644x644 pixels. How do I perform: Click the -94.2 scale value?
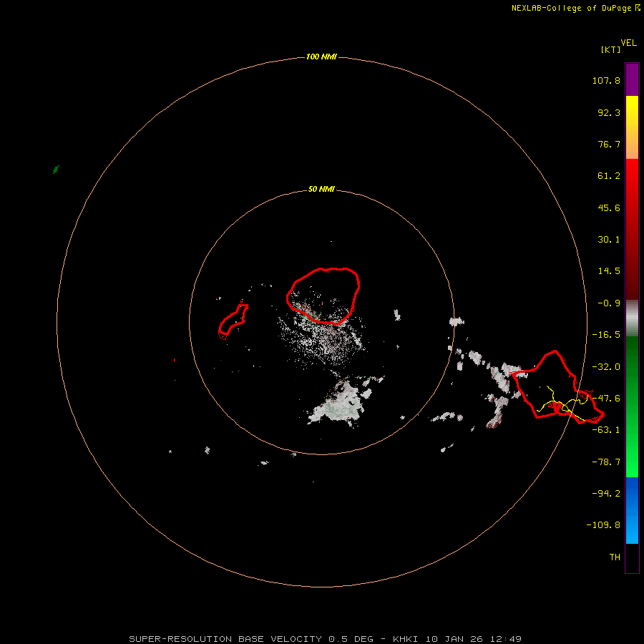click(606, 493)
